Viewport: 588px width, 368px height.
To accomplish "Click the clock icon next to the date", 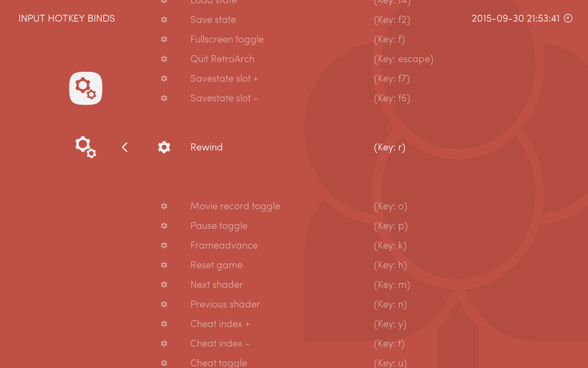I will pos(568,18).
